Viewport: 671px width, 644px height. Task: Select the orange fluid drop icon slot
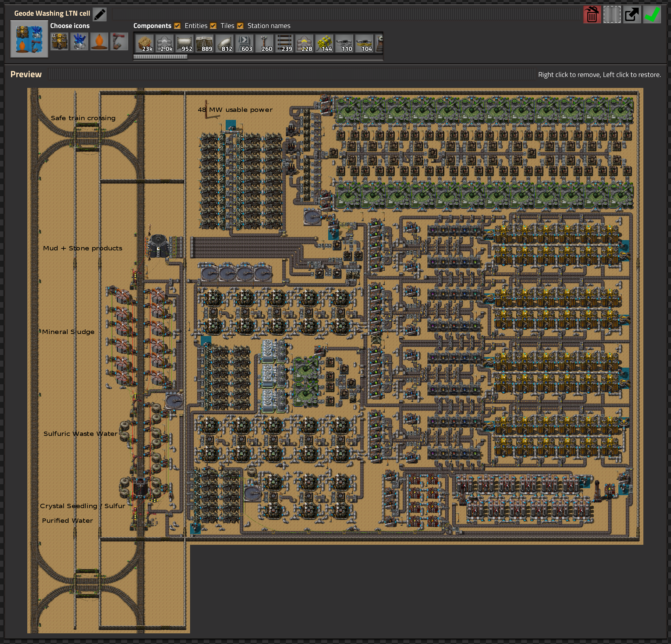point(99,41)
